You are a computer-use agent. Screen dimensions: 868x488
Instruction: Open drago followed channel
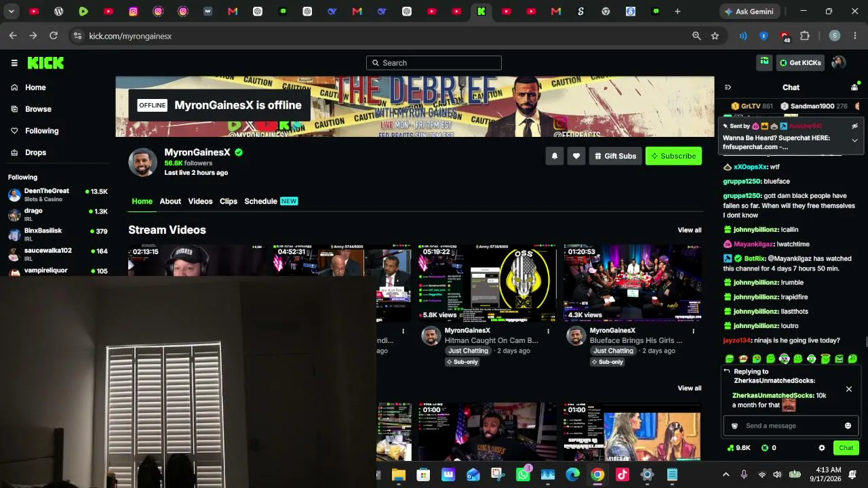(58, 214)
